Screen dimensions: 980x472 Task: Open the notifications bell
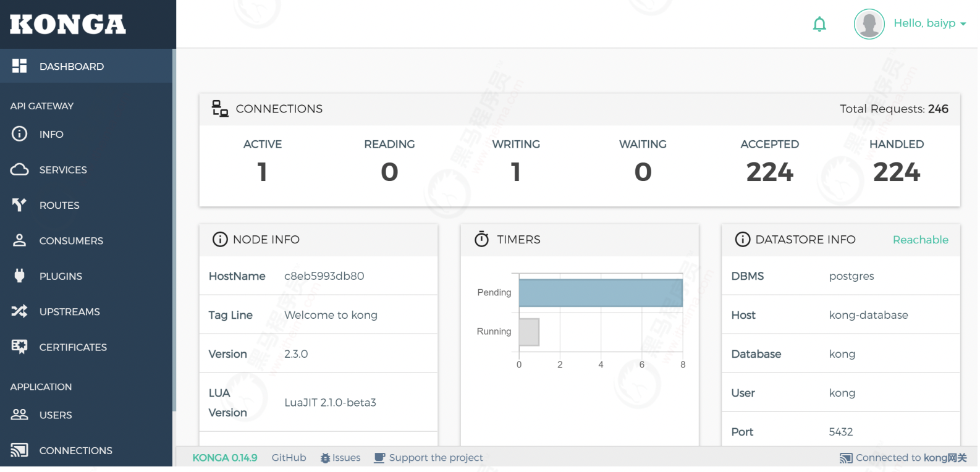tap(819, 24)
